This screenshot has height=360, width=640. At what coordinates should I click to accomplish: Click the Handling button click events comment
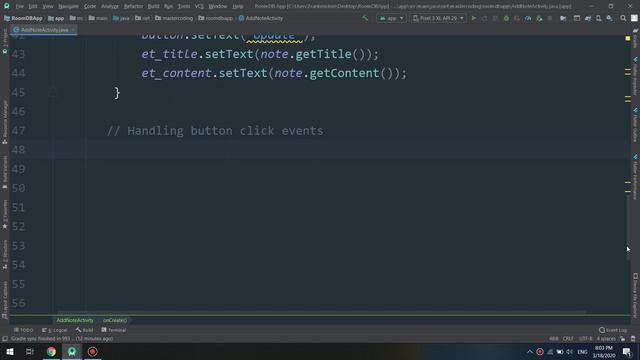215,131
